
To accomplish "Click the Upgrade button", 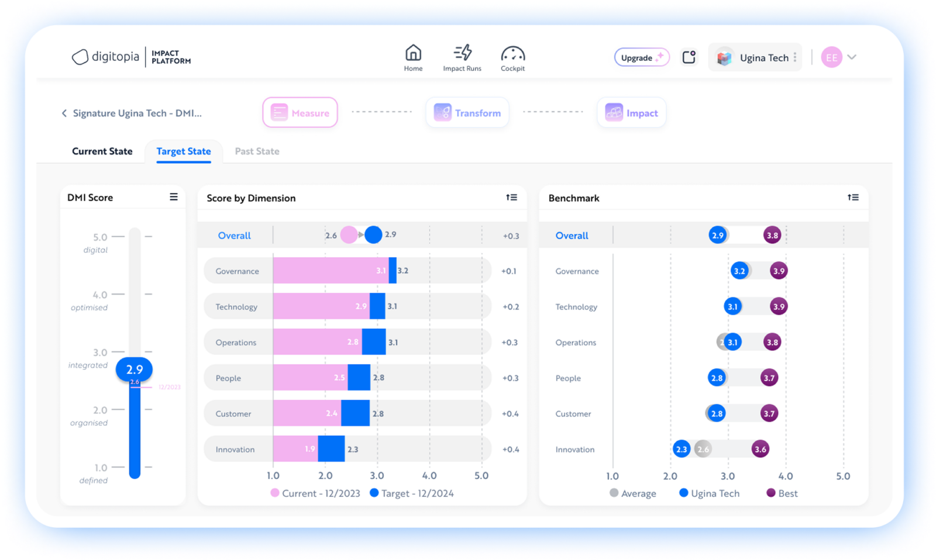I will click(x=641, y=57).
